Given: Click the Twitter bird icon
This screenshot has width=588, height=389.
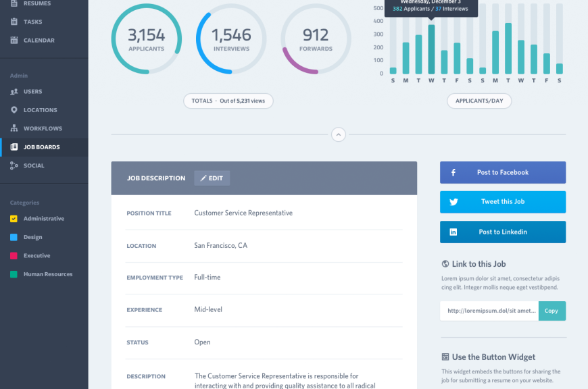Looking at the screenshot, I should [x=454, y=202].
